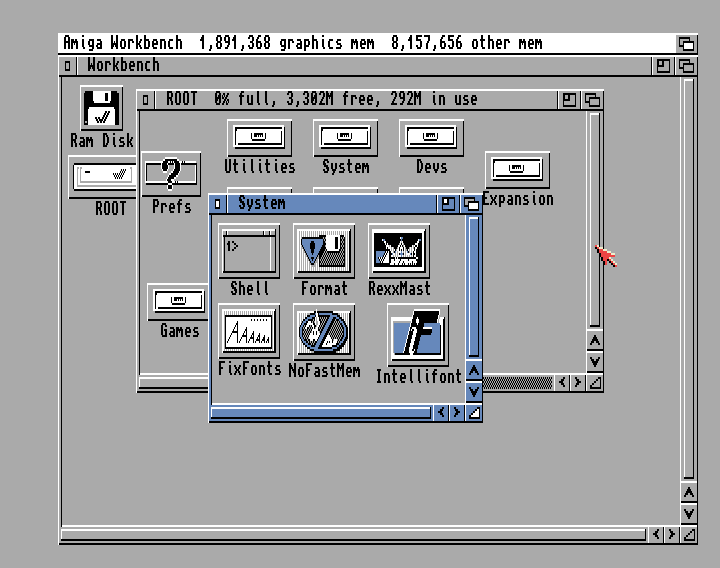Click System window scroll down arrow
720x568 pixels.
click(x=474, y=392)
